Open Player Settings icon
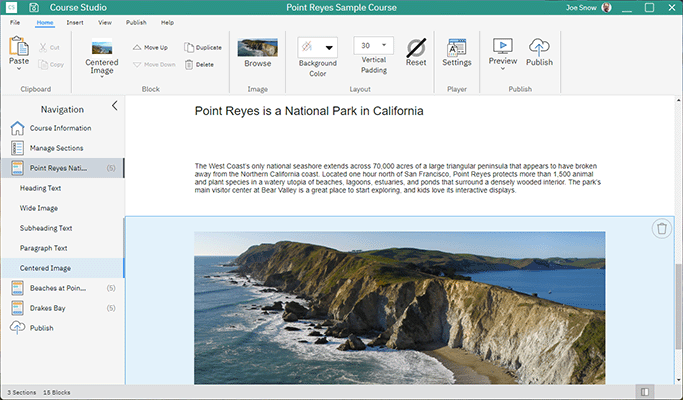 456,47
